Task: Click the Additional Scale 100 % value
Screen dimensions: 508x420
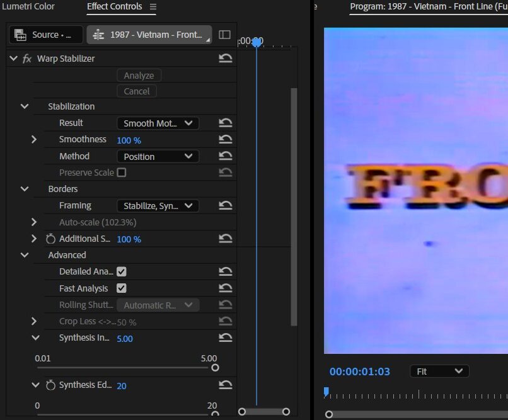Action: [x=129, y=239]
